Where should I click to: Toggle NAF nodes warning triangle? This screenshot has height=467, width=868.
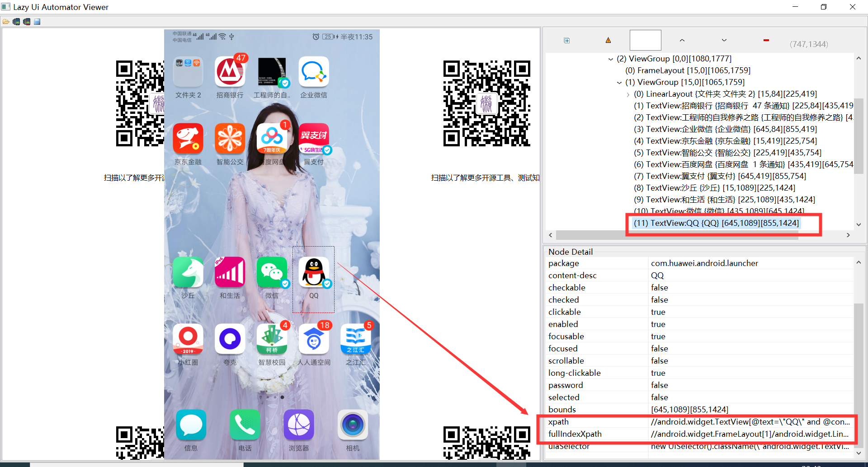pyautogui.click(x=608, y=40)
